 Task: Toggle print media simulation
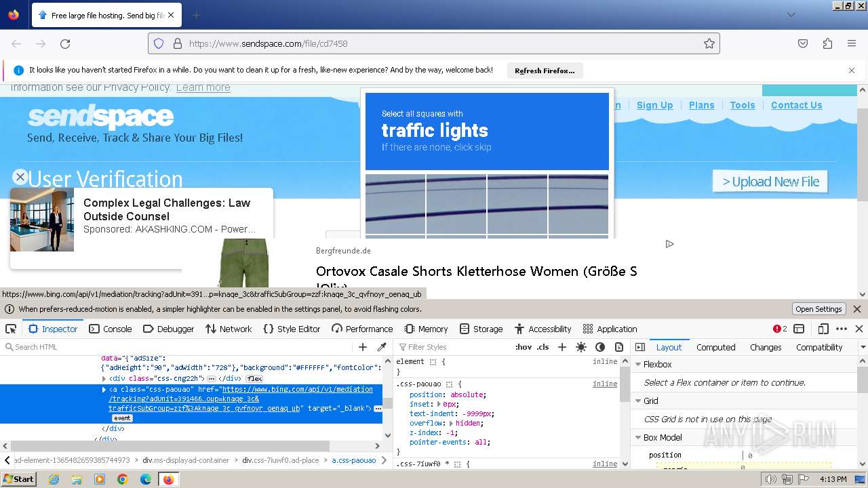pos(618,347)
